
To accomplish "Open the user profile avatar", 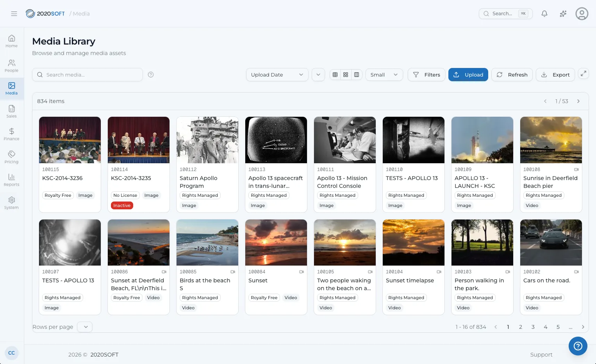I will (582, 14).
